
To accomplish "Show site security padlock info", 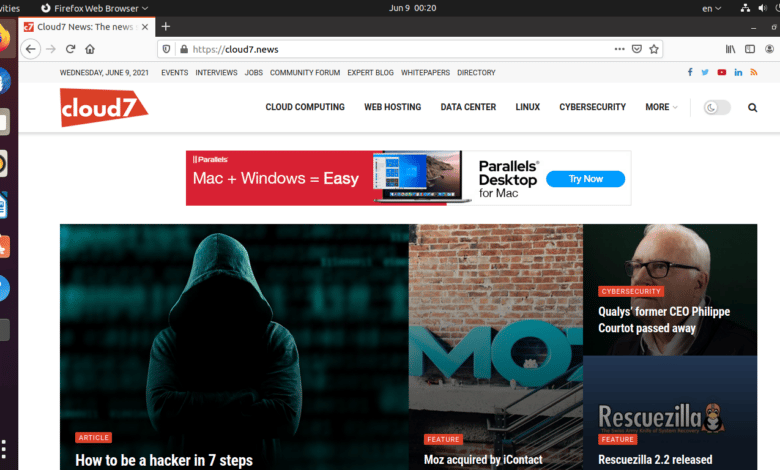I will [184, 49].
